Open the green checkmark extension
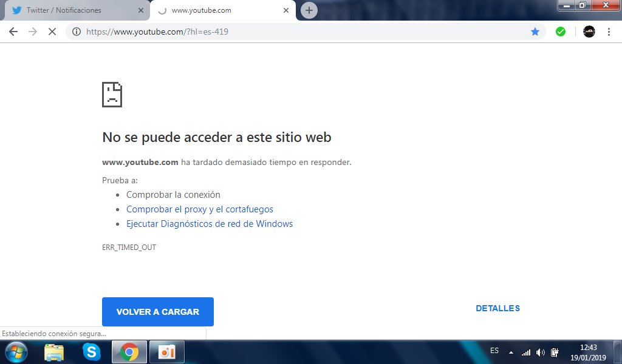Screen dimensions: 622x364 561,32
